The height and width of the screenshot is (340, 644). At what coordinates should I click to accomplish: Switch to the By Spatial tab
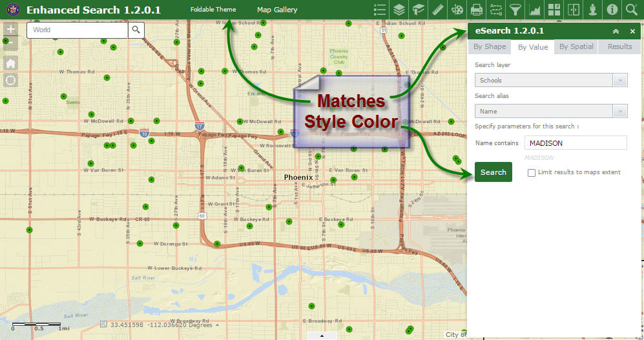(576, 46)
